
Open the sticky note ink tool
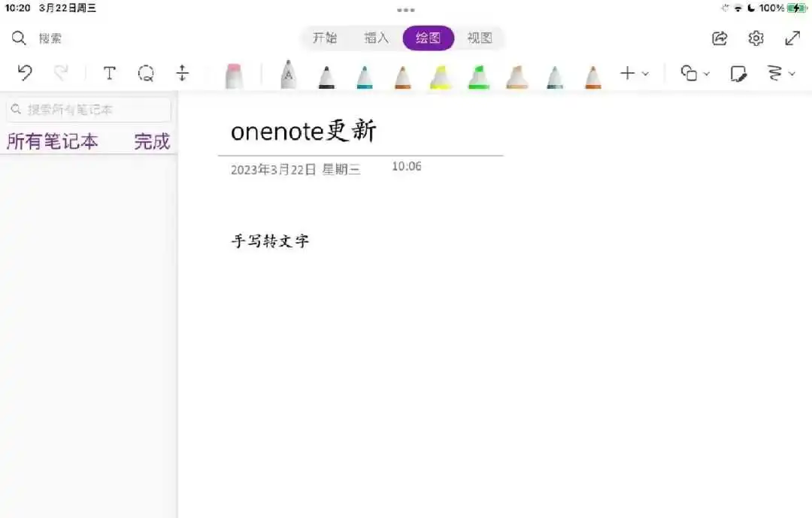(738, 74)
